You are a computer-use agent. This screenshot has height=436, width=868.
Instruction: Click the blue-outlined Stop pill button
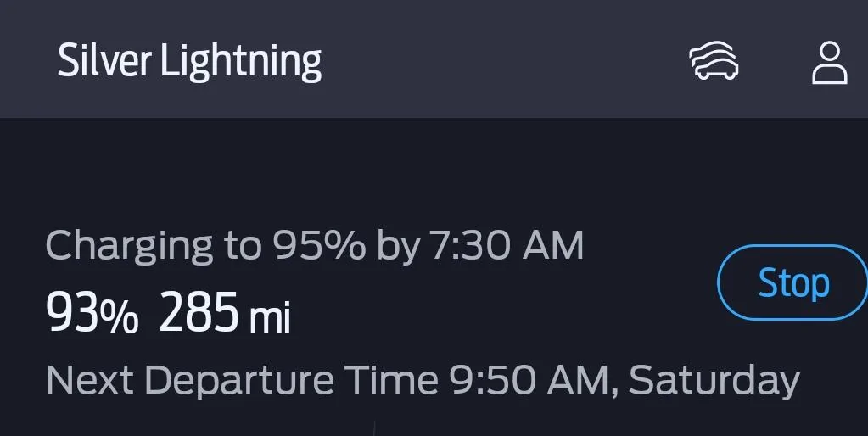(x=793, y=282)
